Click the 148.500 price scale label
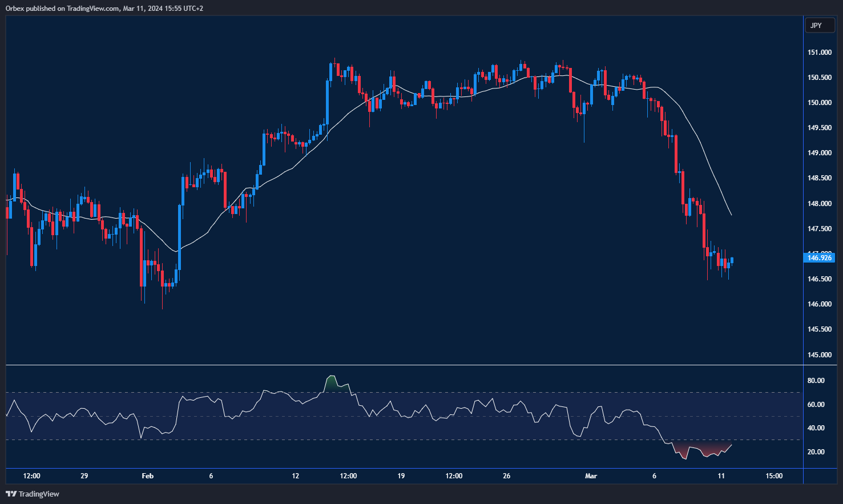Viewport: 843px width, 504px height. point(819,178)
